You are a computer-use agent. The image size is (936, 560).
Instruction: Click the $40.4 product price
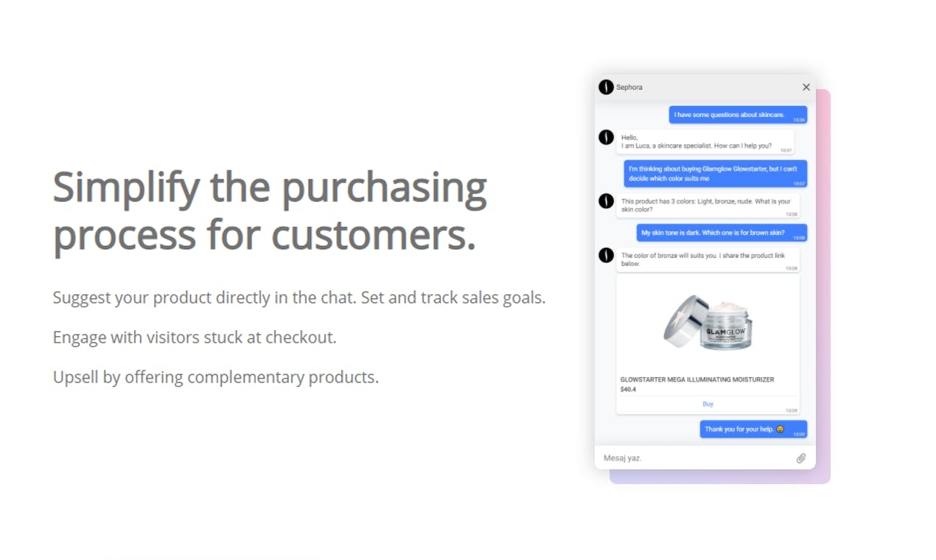[x=628, y=389]
